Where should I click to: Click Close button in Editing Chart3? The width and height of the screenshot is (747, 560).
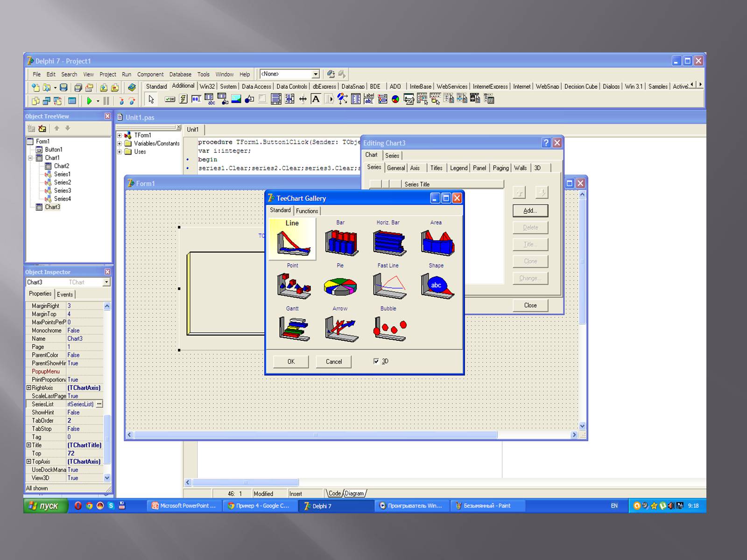[530, 305]
